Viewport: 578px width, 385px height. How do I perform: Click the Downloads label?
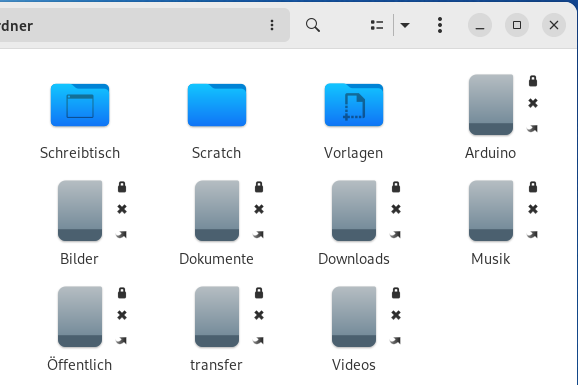click(354, 259)
